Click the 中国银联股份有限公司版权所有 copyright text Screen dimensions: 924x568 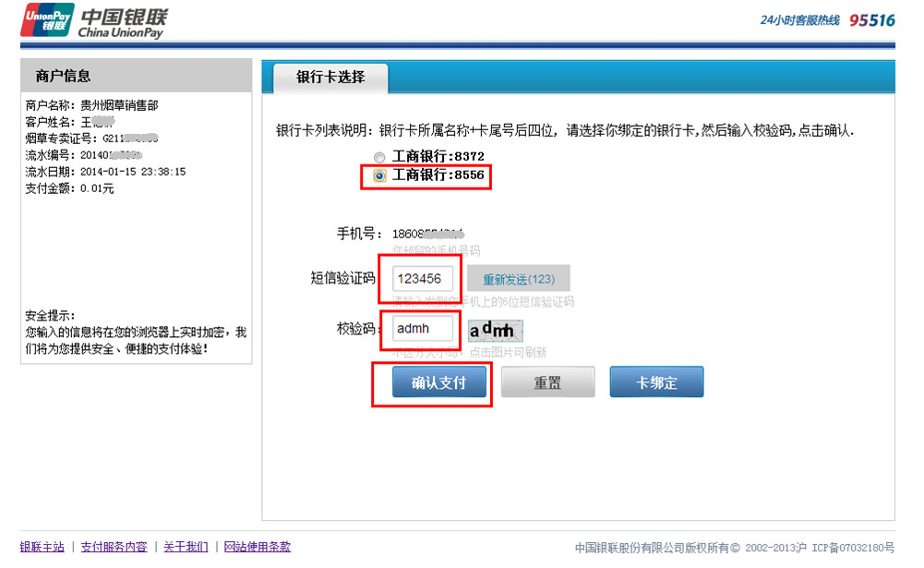coord(734,548)
